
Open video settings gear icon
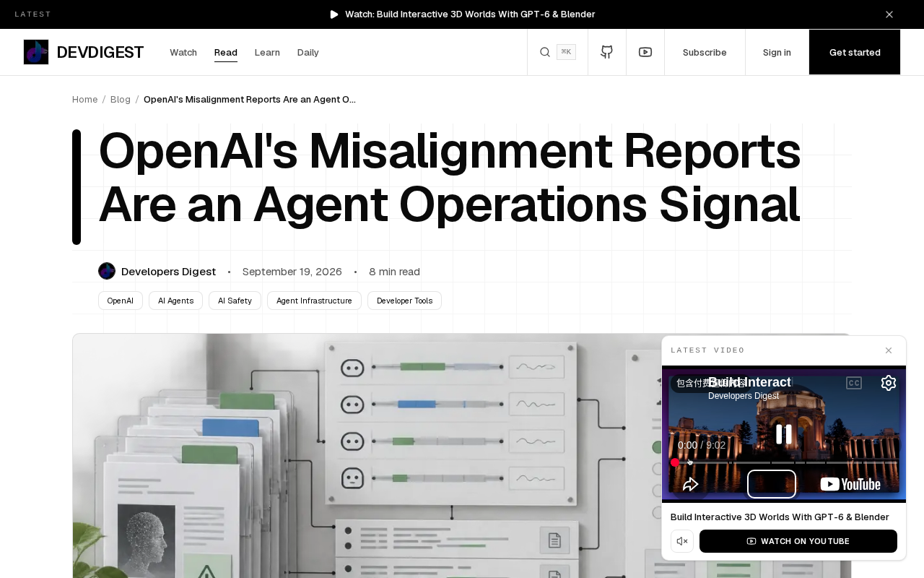tap(889, 383)
